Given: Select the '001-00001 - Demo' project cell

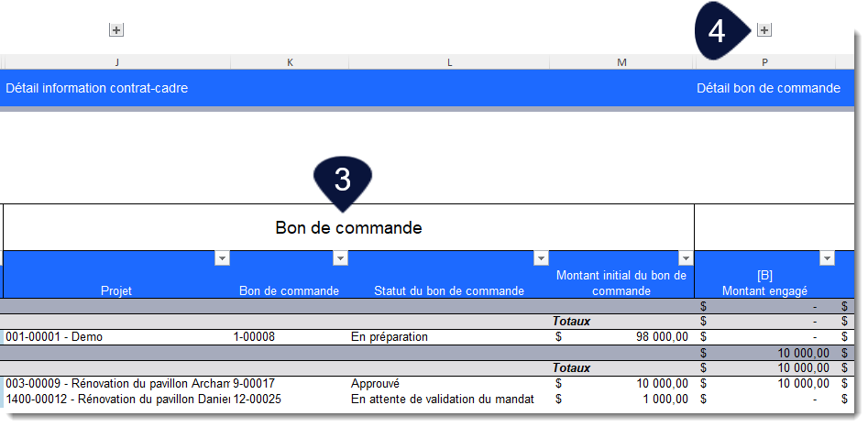Looking at the screenshot, I should pyautogui.click(x=116, y=337).
